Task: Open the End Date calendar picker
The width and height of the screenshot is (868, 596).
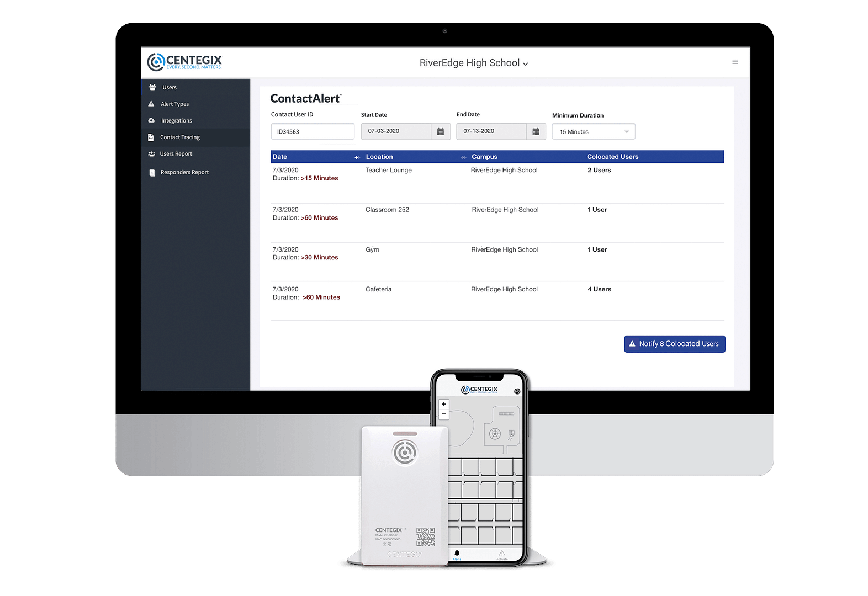Action: [x=536, y=131]
